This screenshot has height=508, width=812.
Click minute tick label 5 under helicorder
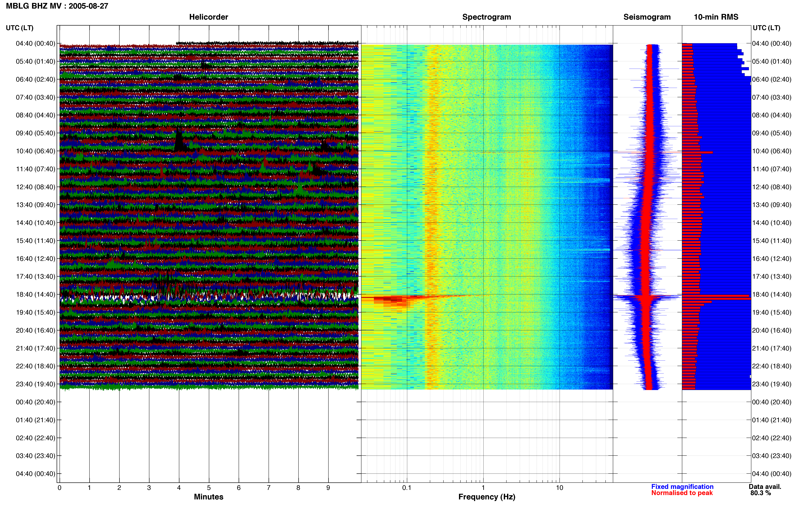(209, 488)
